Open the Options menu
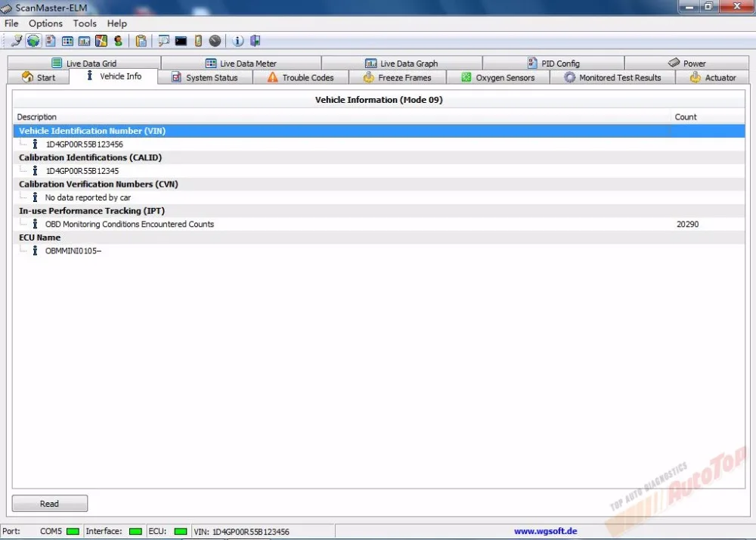Screen dimensions: 756x540 (x=45, y=23)
